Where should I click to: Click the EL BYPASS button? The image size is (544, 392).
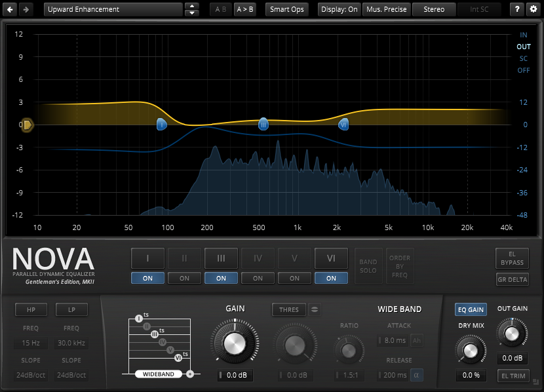(x=512, y=258)
